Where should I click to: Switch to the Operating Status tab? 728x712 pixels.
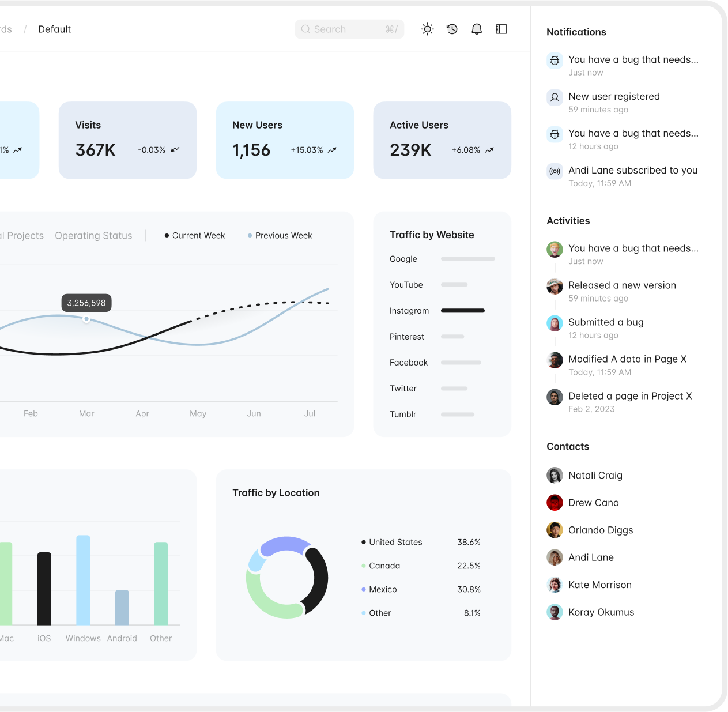(x=93, y=236)
